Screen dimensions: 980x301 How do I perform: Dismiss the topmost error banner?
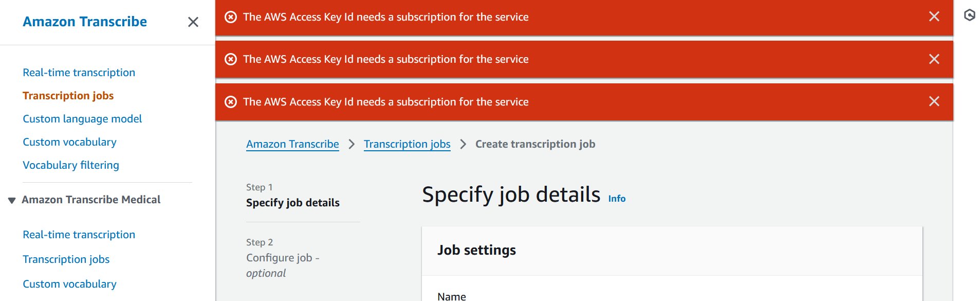point(934,16)
